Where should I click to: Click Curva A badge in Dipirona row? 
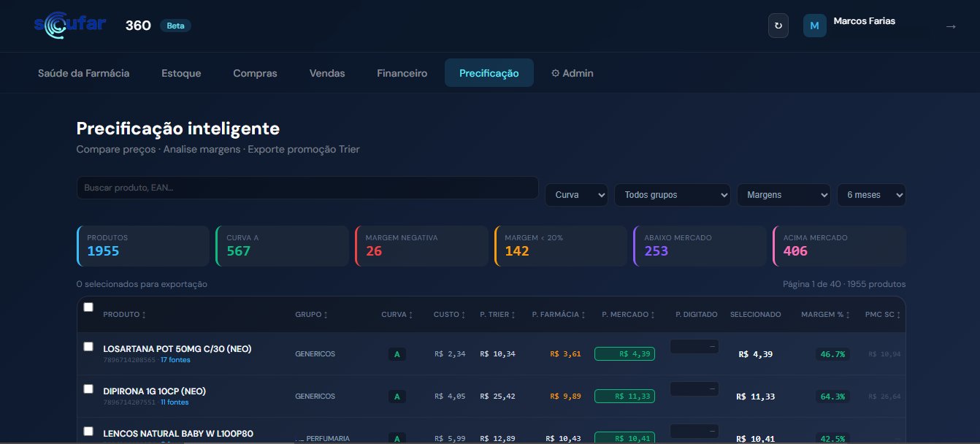coord(397,397)
